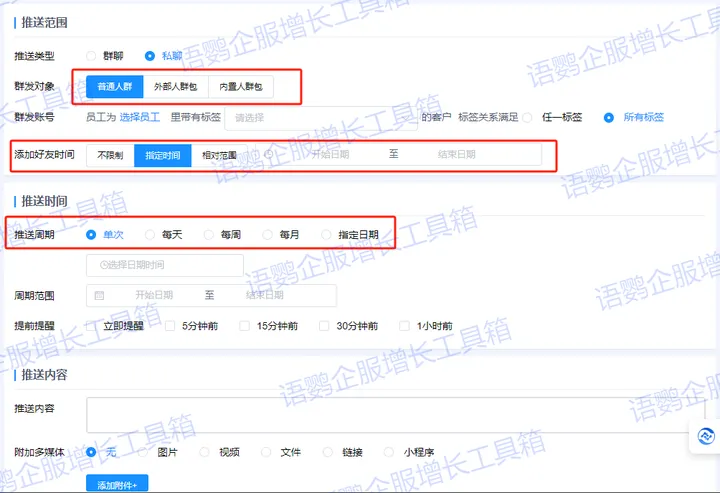The width and height of the screenshot is (720, 493).
Task: Click the floating chat widget icon
Action: (x=705, y=436)
